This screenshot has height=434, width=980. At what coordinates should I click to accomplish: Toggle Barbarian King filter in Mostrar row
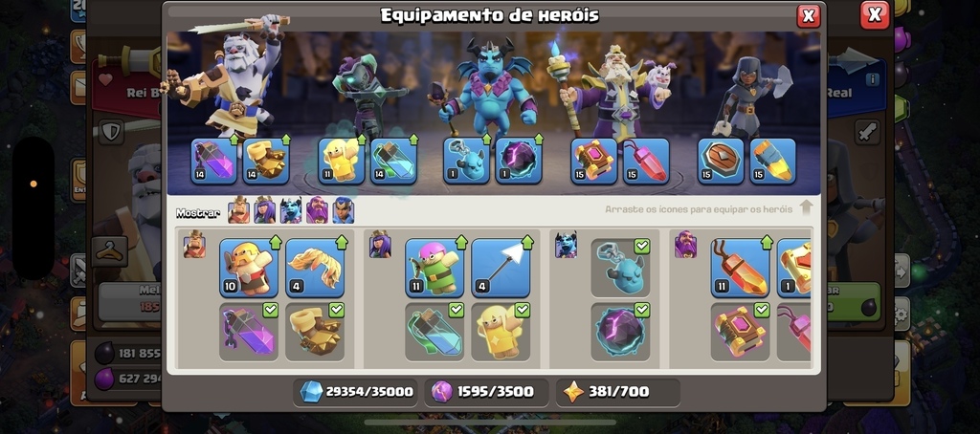(238, 210)
